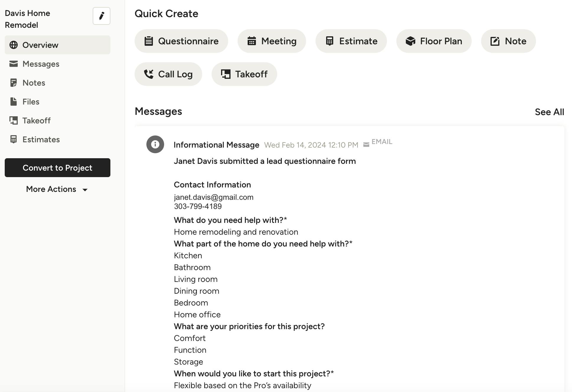Open the Takeoff quick create tool

coord(244,74)
